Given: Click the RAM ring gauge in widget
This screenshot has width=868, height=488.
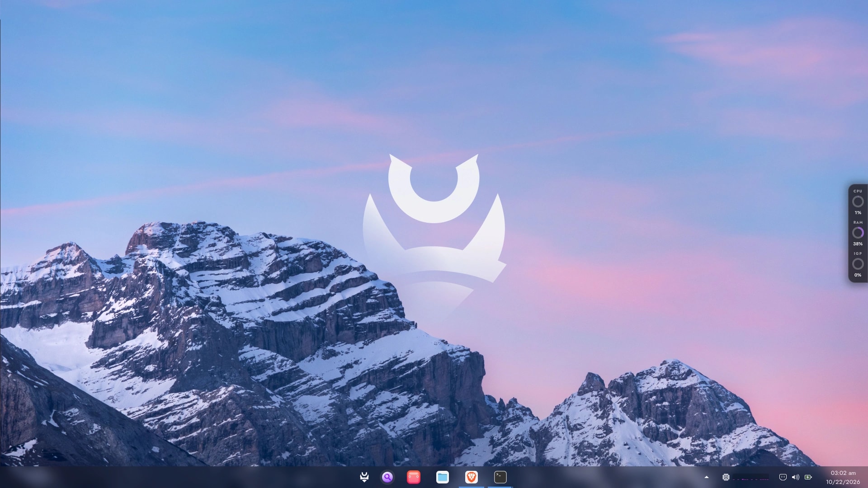Looking at the screenshot, I should point(858,233).
